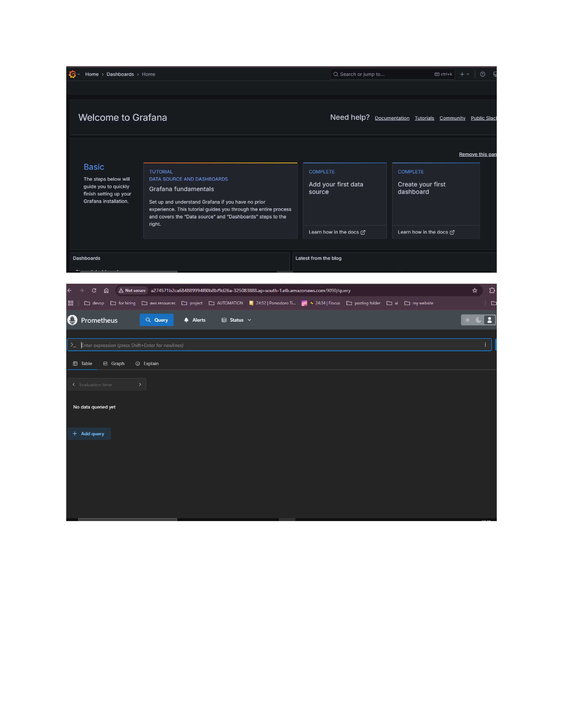Open AUTOMATION bookmark folder
Screen dimensions: 563x728
pos(226,303)
